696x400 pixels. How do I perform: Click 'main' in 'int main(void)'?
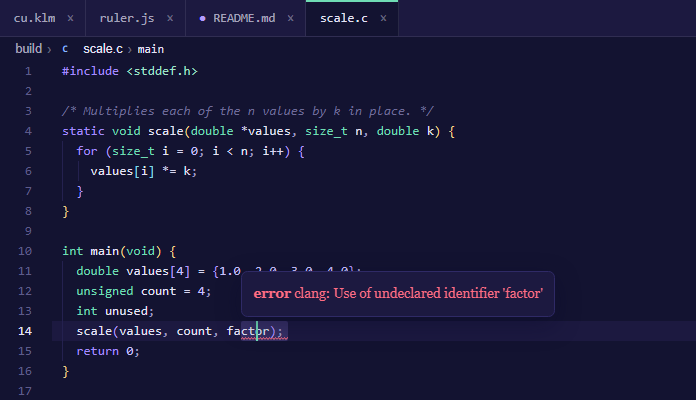(x=104, y=251)
